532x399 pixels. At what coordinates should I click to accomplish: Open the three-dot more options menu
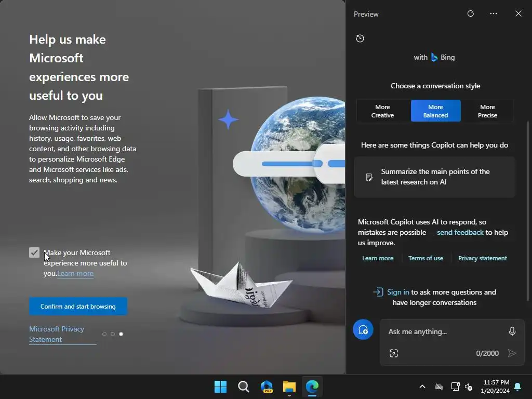[494, 14]
